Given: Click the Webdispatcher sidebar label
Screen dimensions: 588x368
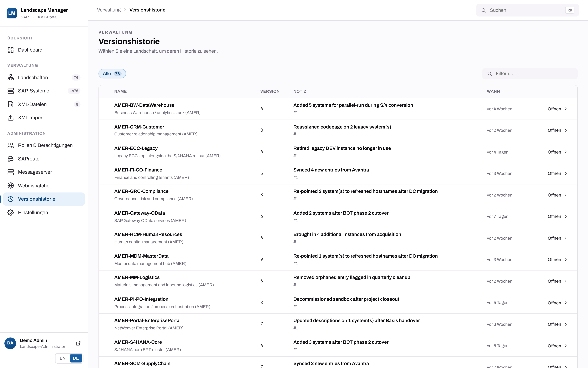Looking at the screenshot, I should [35, 186].
